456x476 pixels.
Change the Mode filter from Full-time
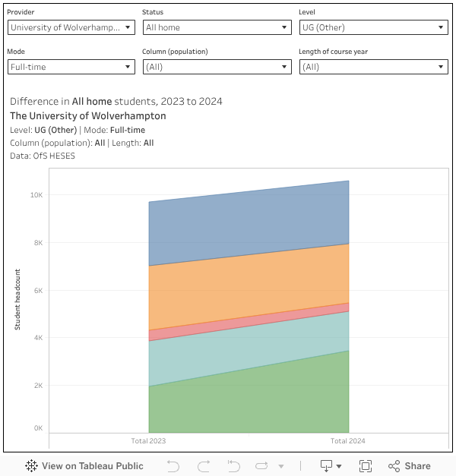pyautogui.click(x=71, y=67)
